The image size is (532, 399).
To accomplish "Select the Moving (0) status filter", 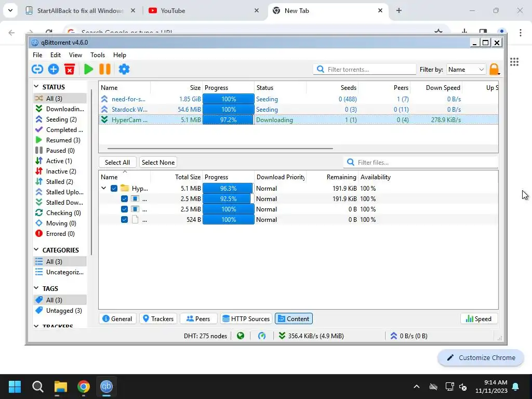I will [x=60, y=223].
